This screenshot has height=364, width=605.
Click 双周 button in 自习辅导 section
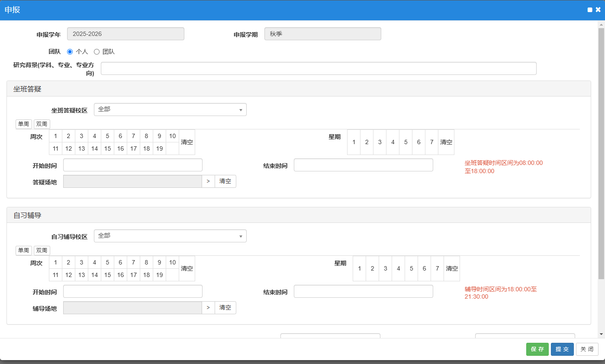(42, 251)
